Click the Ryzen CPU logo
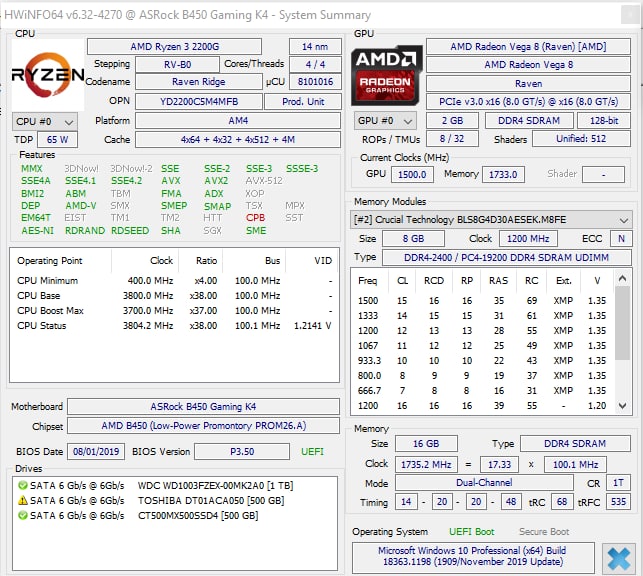The width and height of the screenshot is (643, 576). (x=48, y=74)
